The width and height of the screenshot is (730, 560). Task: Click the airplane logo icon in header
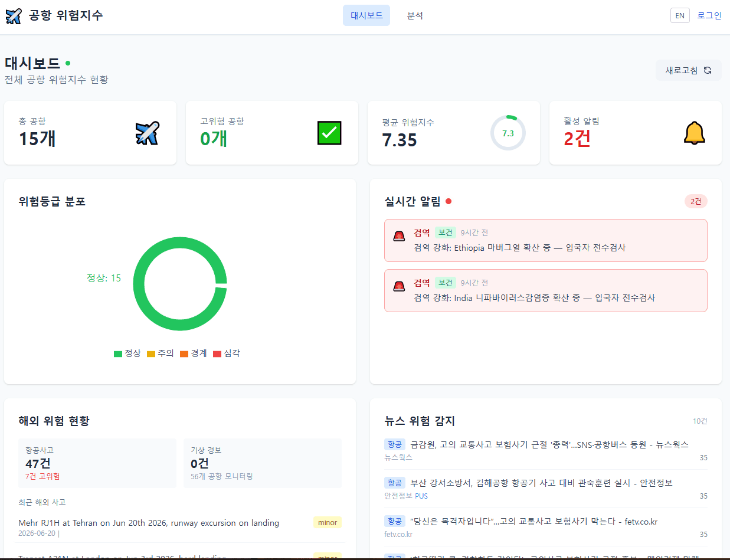click(x=14, y=16)
